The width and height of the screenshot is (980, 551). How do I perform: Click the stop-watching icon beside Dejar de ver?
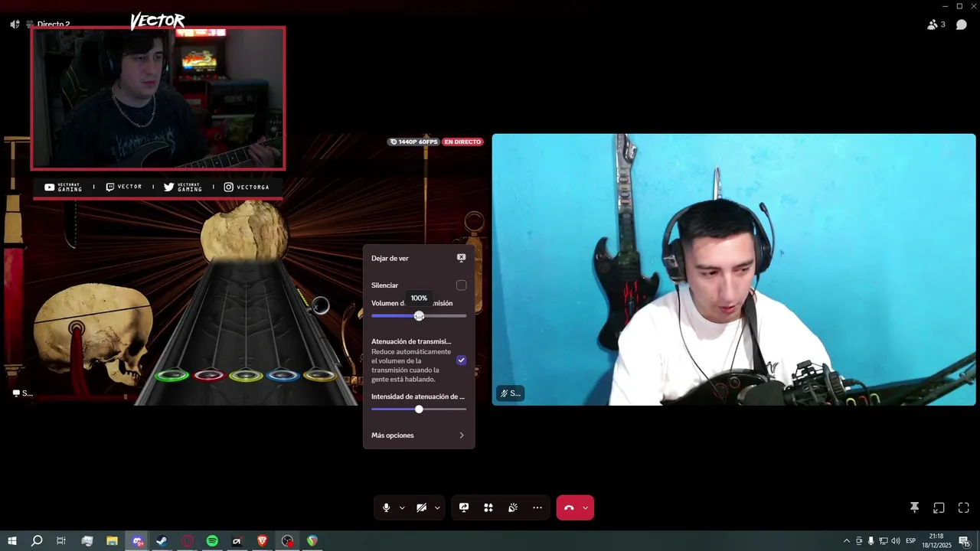coord(461,258)
